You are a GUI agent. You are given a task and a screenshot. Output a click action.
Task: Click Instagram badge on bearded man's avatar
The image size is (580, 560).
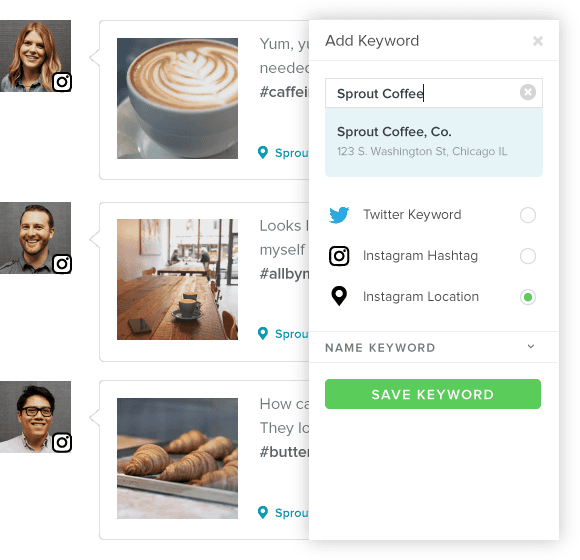[x=62, y=264]
